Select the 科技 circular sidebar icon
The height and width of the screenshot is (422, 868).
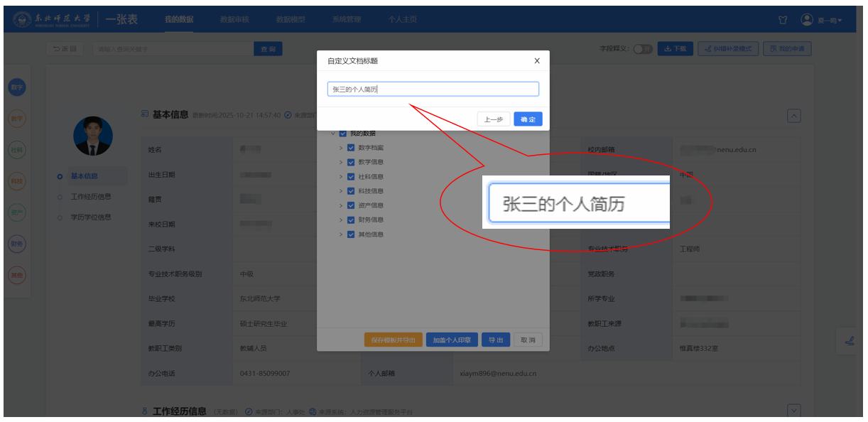point(16,181)
